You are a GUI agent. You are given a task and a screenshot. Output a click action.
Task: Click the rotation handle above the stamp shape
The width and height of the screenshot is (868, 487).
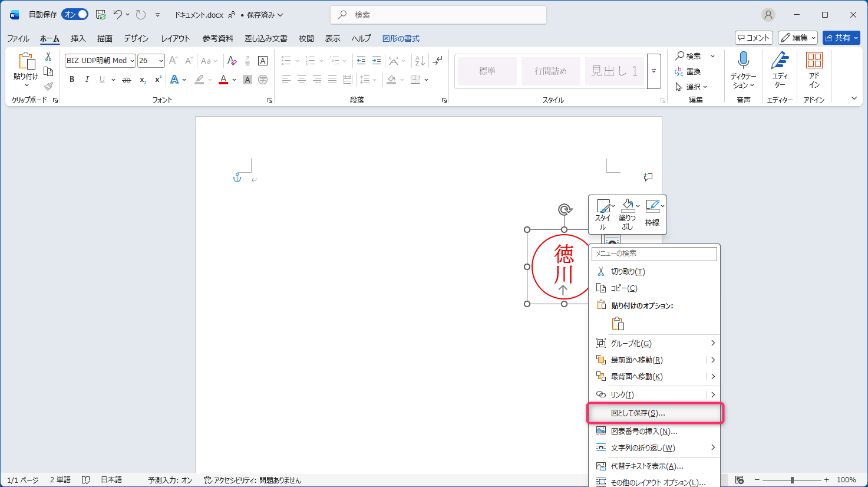coord(565,210)
